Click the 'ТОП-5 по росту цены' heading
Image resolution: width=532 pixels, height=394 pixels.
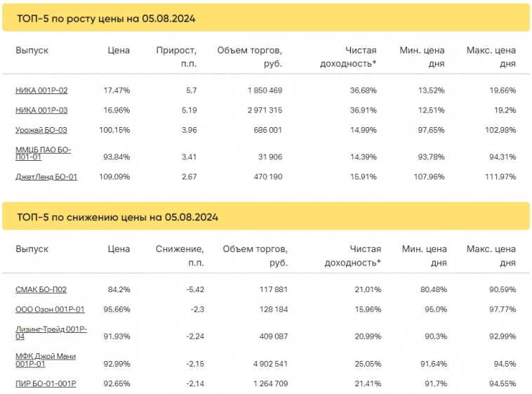(106, 19)
